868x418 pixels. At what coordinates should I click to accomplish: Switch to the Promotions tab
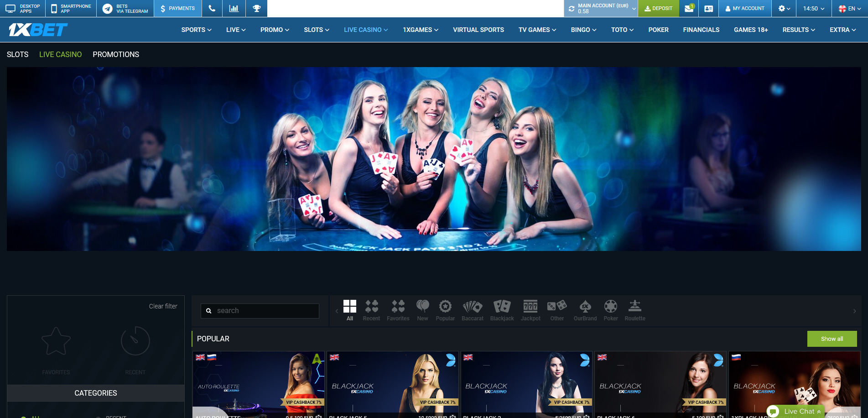pyautogui.click(x=115, y=54)
